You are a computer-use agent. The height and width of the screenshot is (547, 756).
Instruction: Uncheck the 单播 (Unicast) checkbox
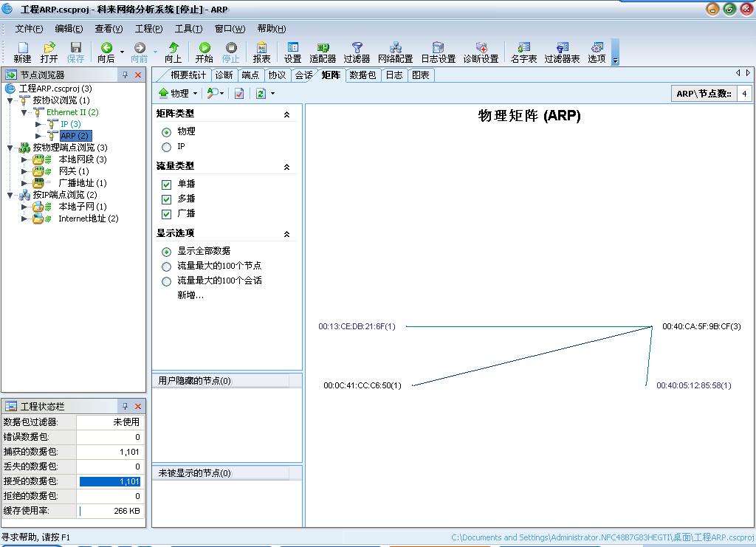[167, 184]
